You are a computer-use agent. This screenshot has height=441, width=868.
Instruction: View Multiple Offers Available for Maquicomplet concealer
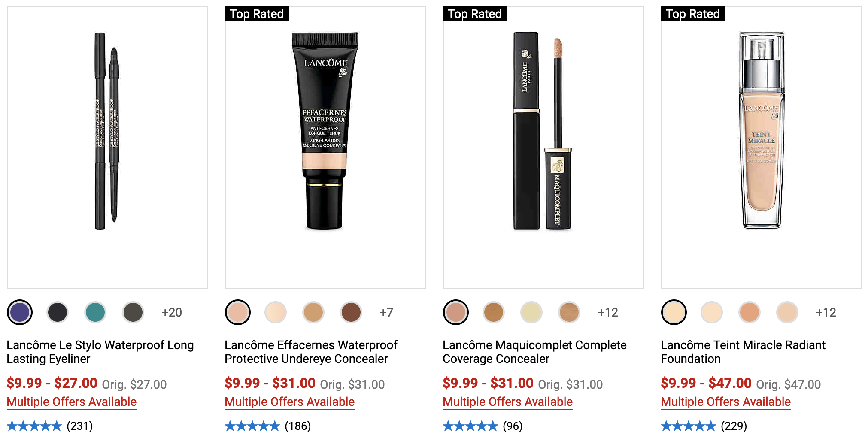[x=508, y=402]
